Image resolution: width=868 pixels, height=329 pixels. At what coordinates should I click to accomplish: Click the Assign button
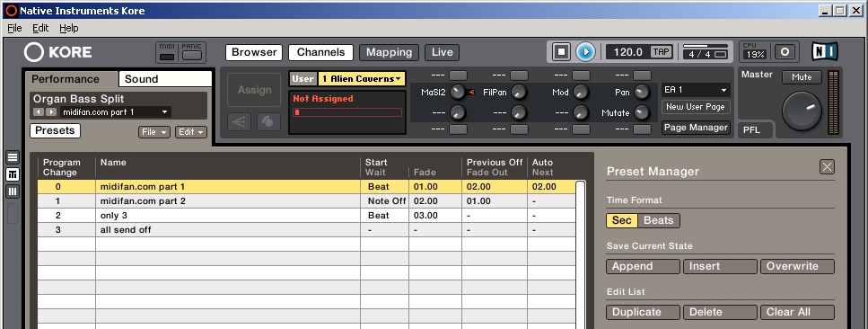(x=254, y=90)
